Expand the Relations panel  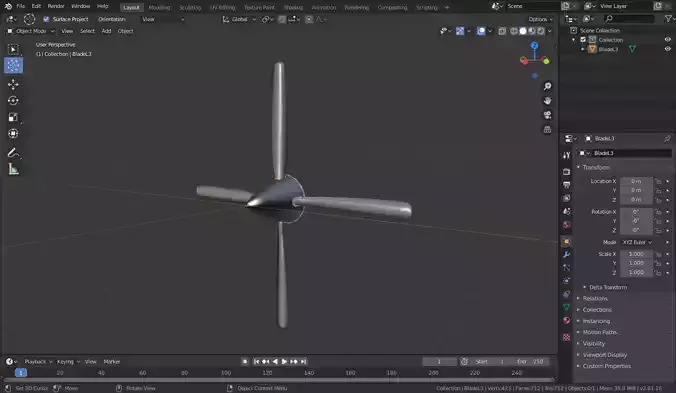click(595, 298)
